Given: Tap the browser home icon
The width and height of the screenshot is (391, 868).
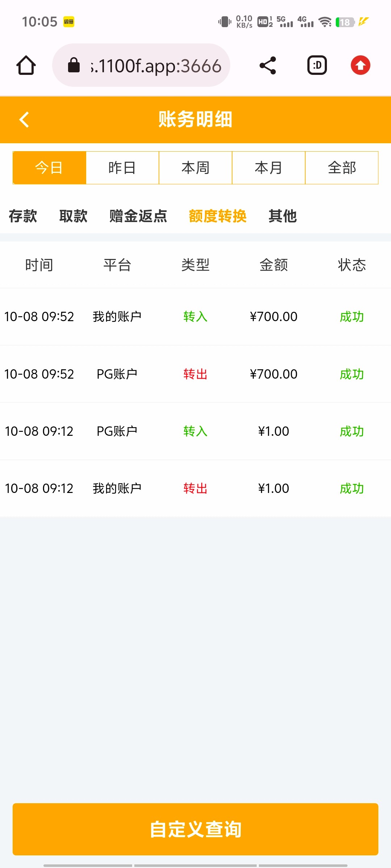Looking at the screenshot, I should point(26,65).
